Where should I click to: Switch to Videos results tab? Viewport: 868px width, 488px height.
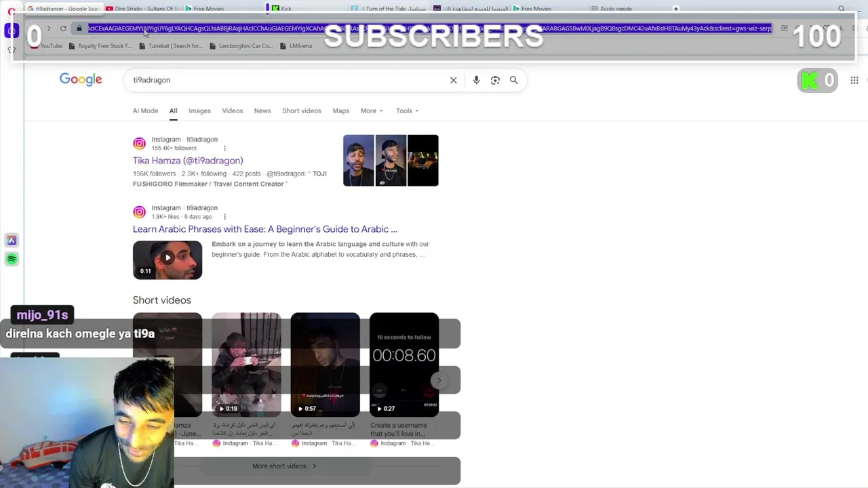click(232, 110)
